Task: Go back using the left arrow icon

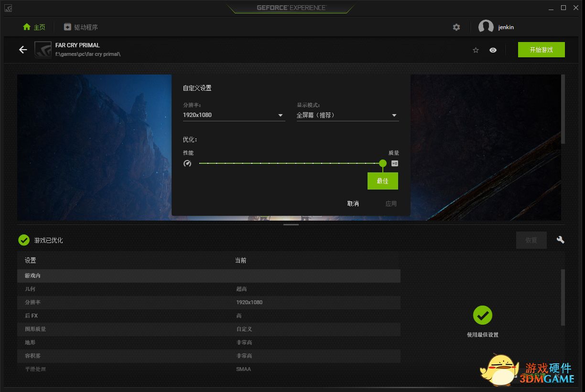Action: click(23, 50)
